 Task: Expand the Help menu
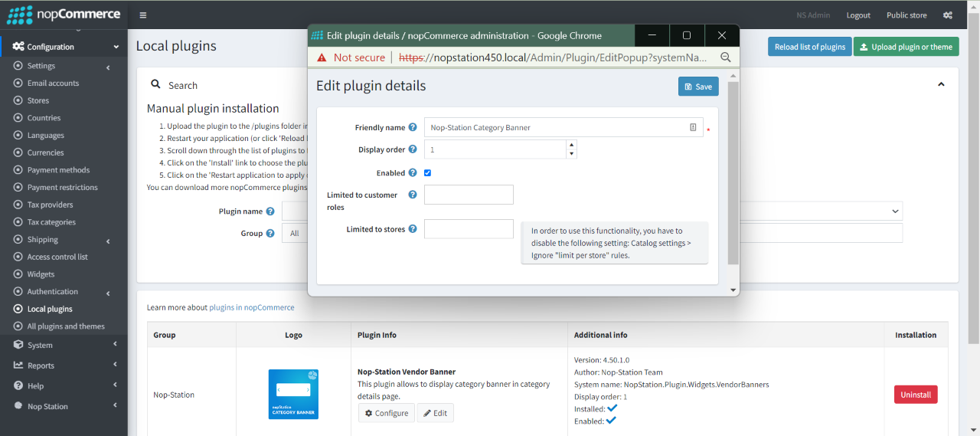click(64, 386)
